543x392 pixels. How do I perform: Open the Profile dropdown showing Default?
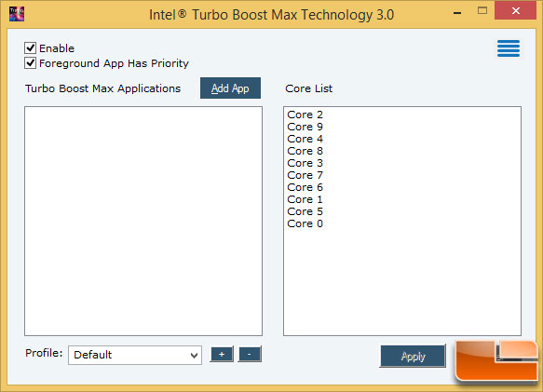(135, 355)
